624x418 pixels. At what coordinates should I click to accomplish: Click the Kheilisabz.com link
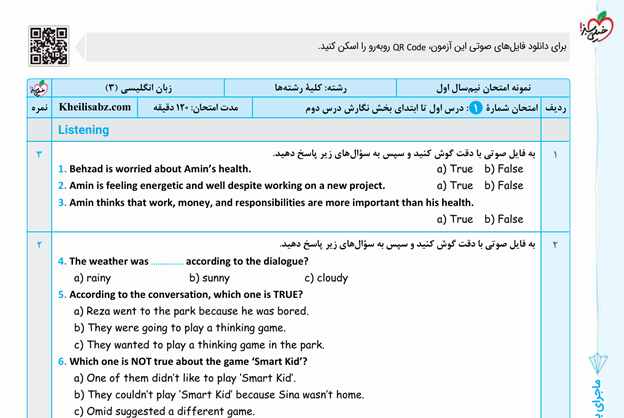coord(95,107)
